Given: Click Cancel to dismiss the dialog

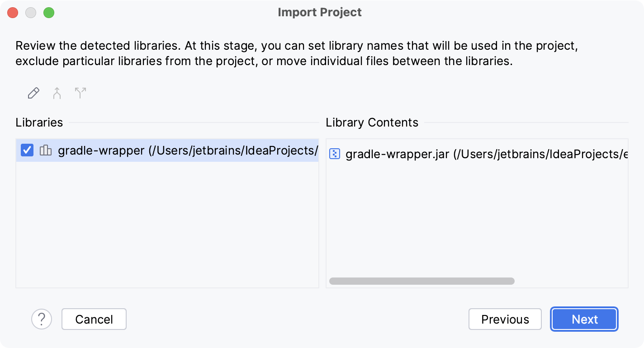Looking at the screenshot, I should click(94, 319).
